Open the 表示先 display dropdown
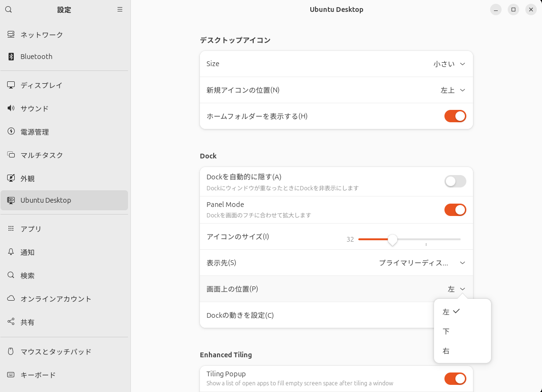This screenshot has width=542, height=392. click(422, 263)
